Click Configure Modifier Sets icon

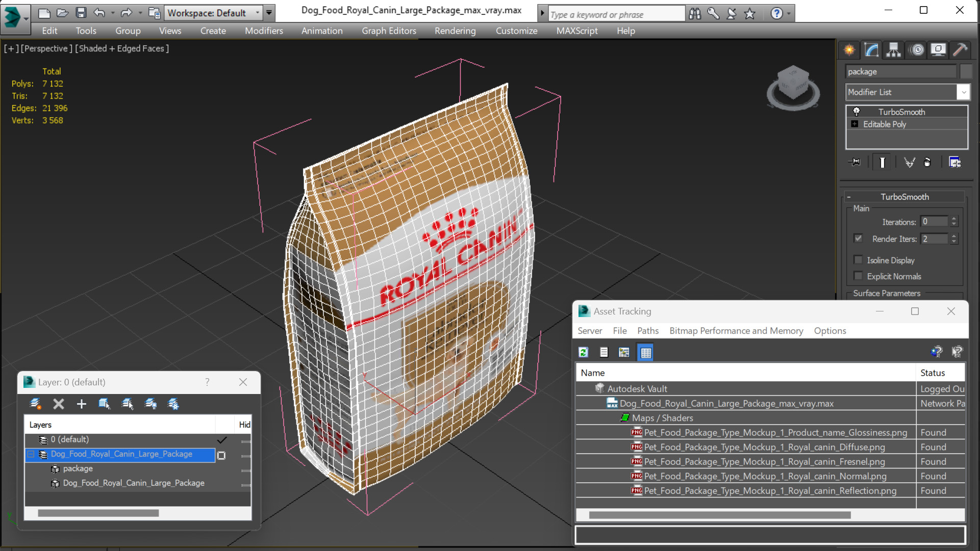click(954, 162)
